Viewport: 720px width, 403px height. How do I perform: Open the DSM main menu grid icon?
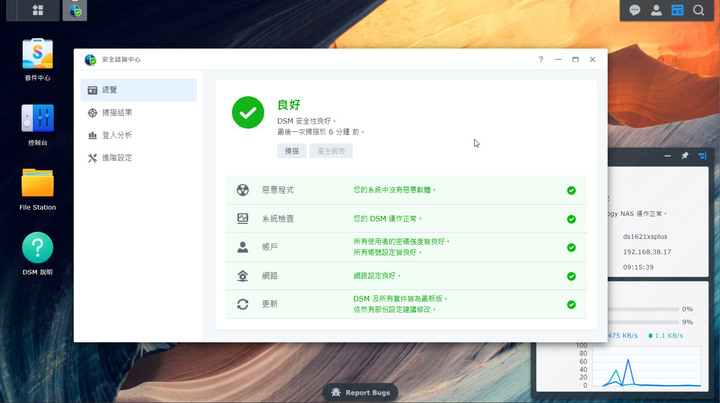tap(38, 10)
